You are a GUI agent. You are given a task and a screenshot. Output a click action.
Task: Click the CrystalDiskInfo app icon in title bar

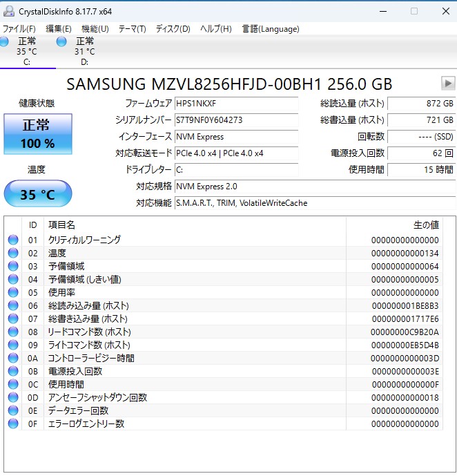[x=8, y=11]
